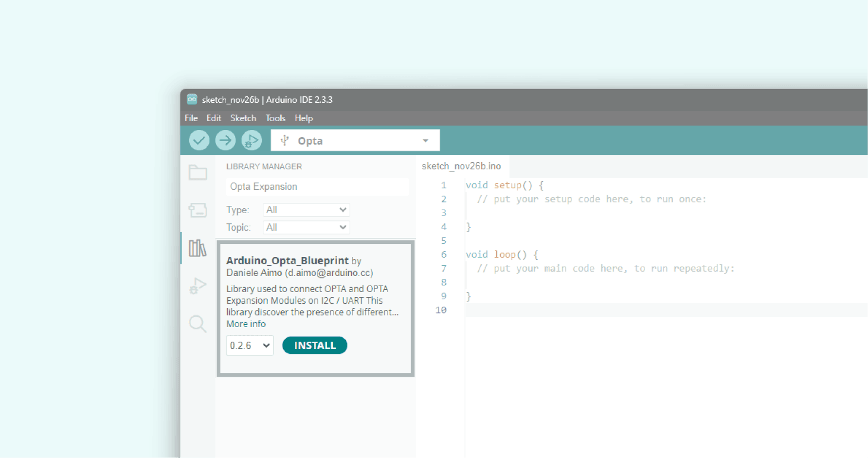Open the Tools menu
Screen dimensions: 868x458
pos(275,118)
